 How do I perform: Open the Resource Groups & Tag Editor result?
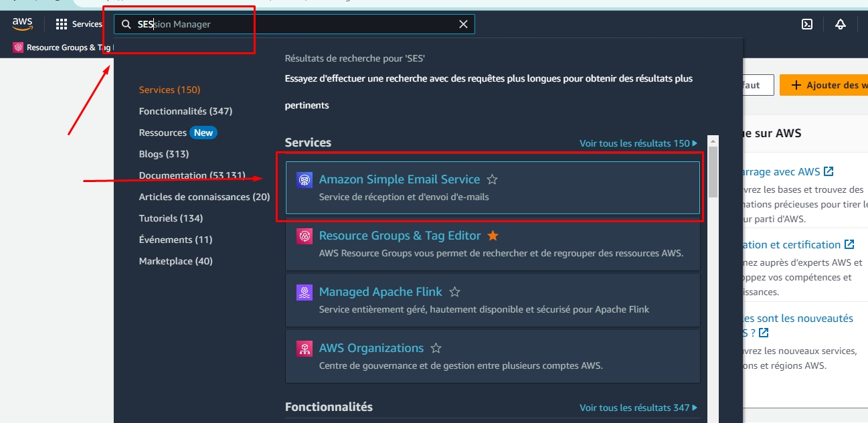tap(400, 236)
